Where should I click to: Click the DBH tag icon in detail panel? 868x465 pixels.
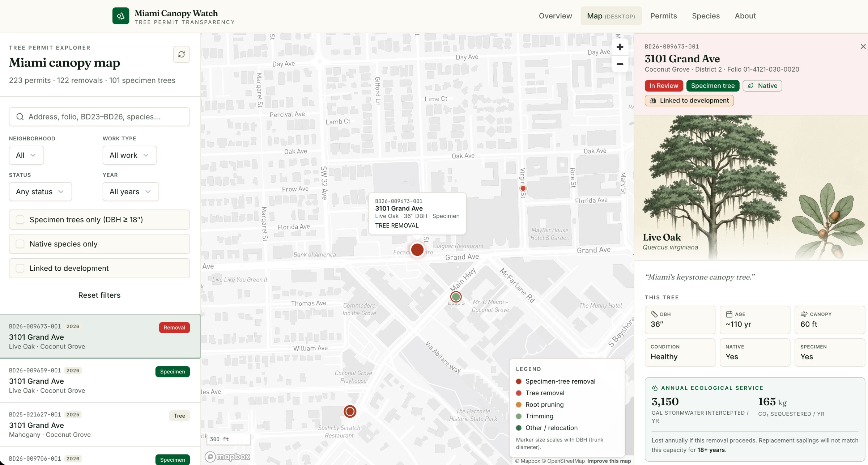[x=654, y=314]
